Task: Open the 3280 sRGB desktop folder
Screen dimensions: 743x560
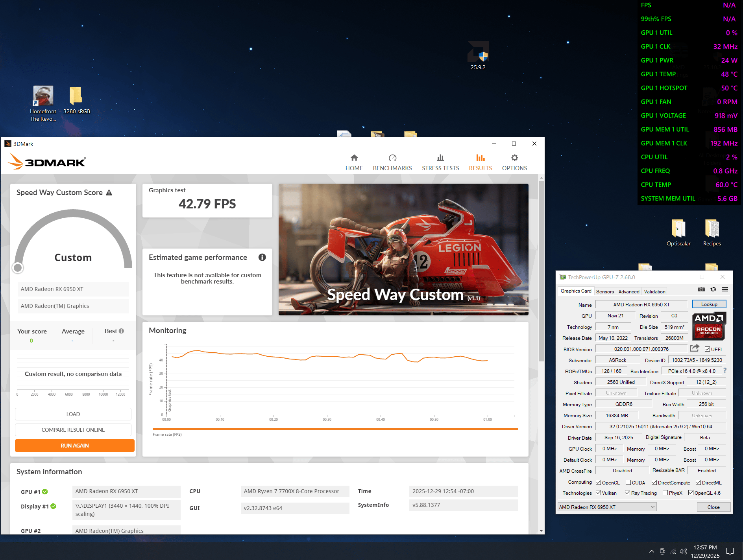Action: (76, 101)
